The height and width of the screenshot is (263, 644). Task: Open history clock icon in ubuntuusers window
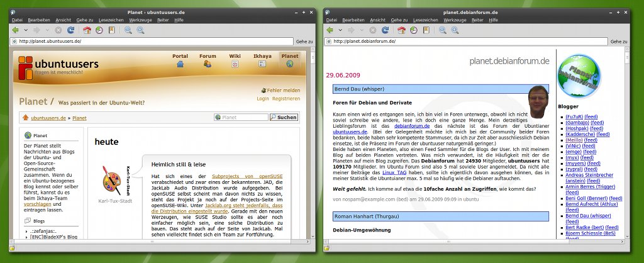[99, 30]
